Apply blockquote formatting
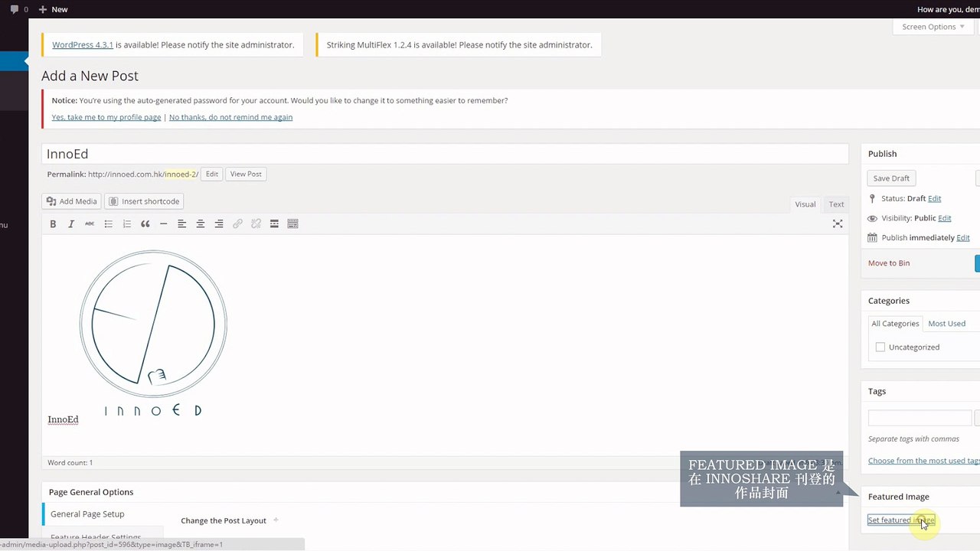 point(145,223)
